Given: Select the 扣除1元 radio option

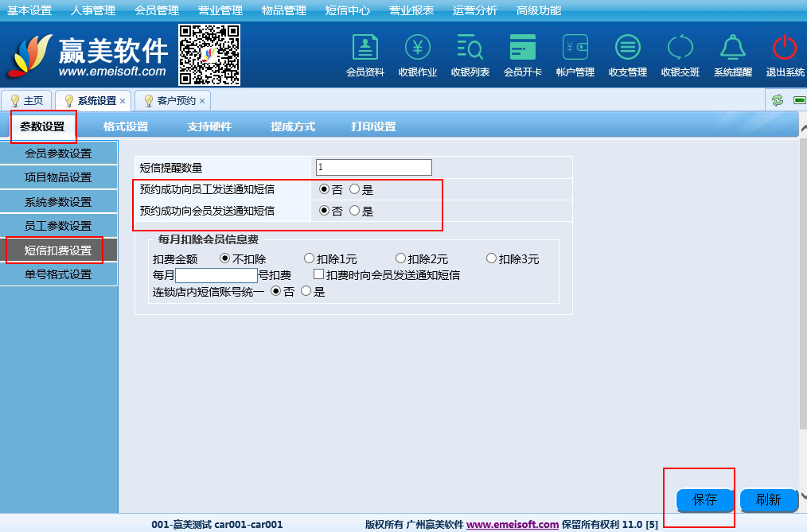Looking at the screenshot, I should tap(310, 258).
